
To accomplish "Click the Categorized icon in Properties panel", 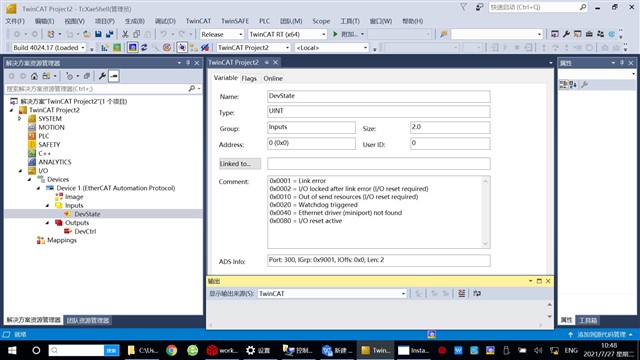I will coord(563,84).
